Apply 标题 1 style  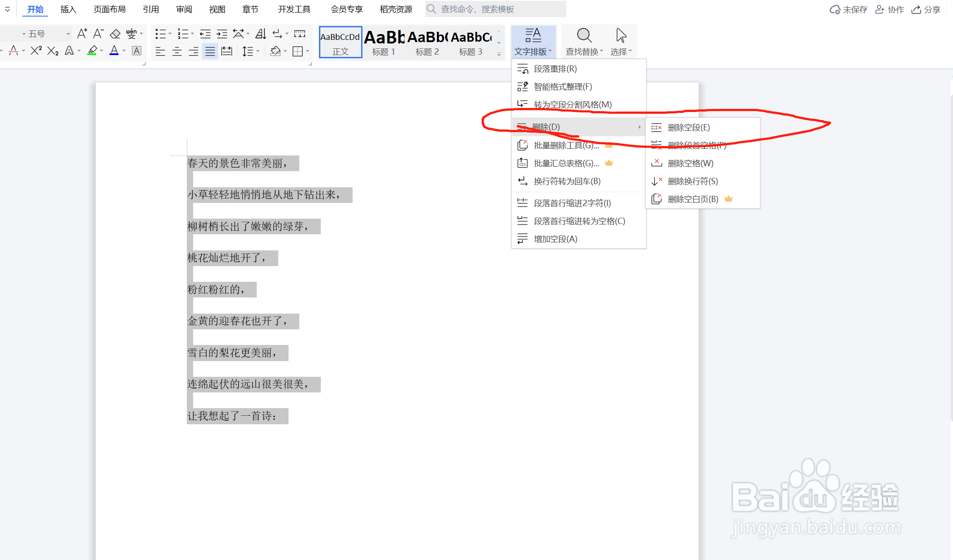click(384, 42)
